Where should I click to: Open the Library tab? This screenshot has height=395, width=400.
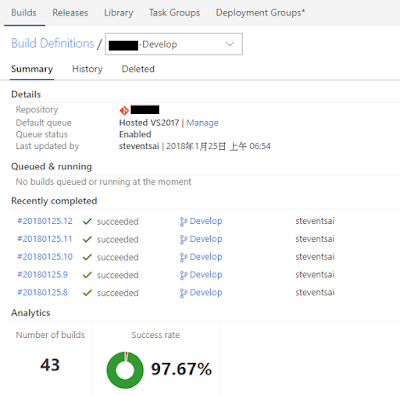point(119,13)
